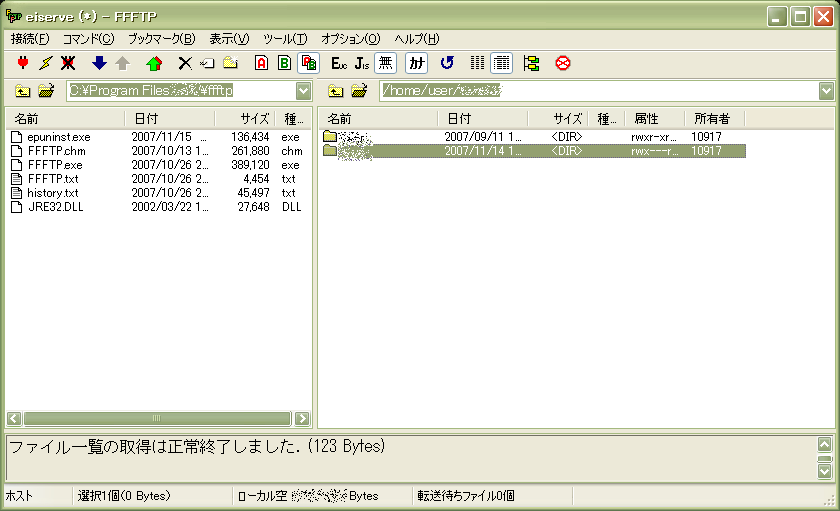Click local pane right scroll arrow

click(x=302, y=418)
